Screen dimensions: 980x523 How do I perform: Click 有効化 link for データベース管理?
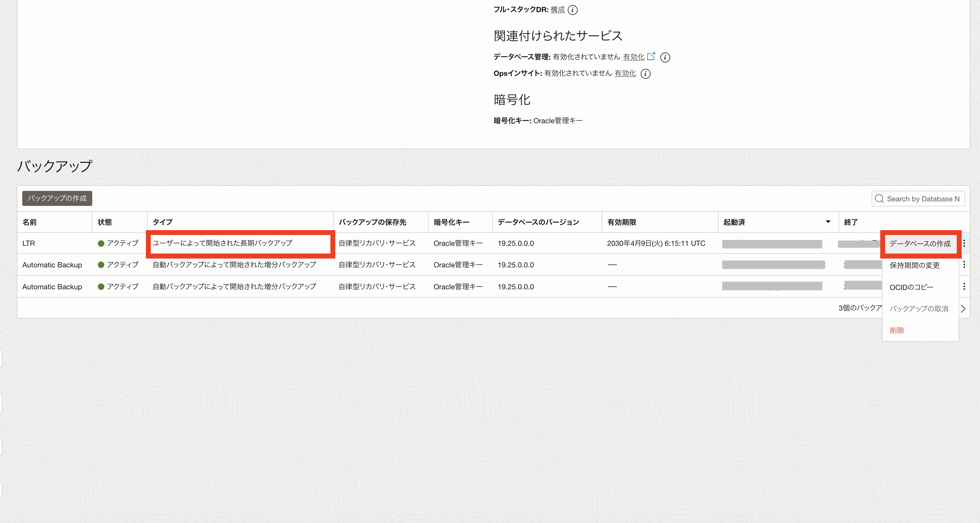click(x=633, y=57)
